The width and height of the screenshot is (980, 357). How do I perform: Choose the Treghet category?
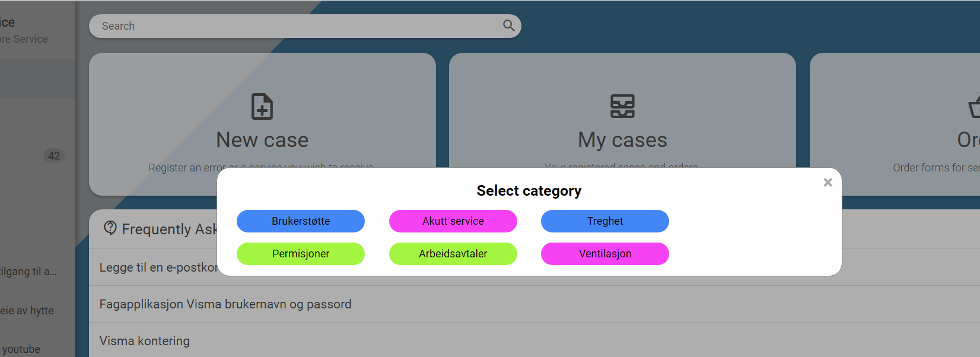click(x=605, y=221)
